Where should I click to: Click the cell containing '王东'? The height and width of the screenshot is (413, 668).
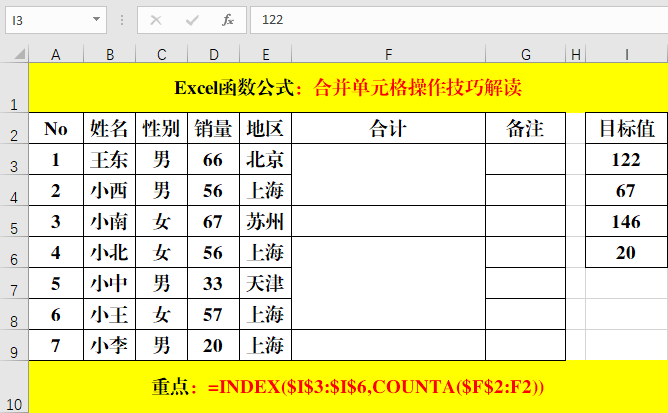(109, 159)
